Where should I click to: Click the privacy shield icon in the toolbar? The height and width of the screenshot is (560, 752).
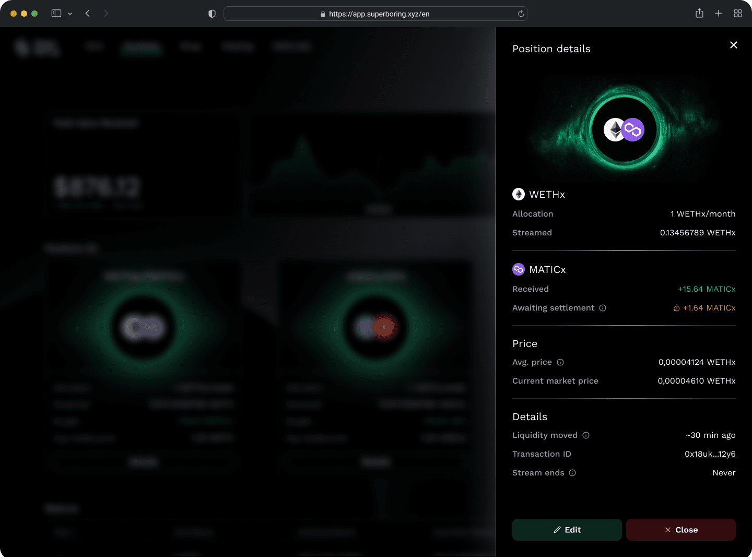[212, 14]
